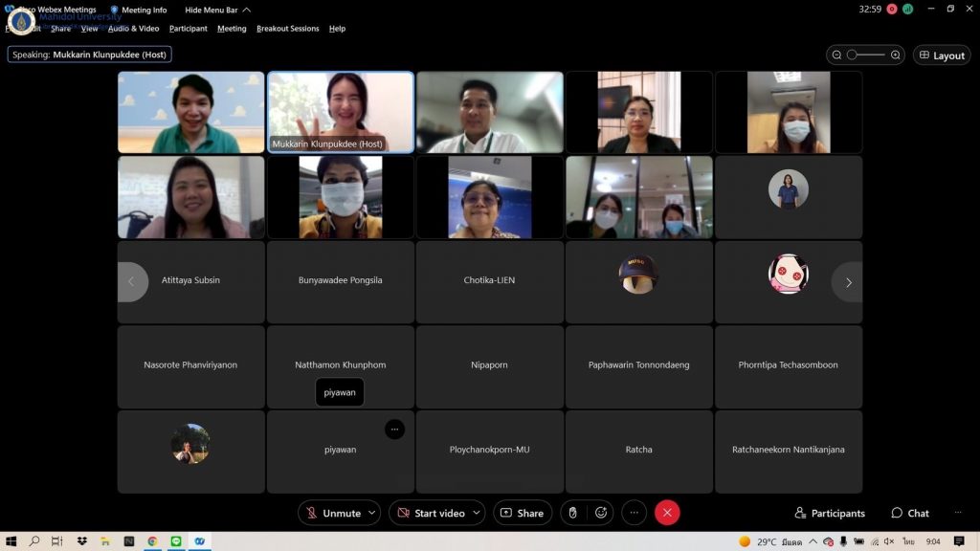
Task: Start video from bottom toolbar
Action: (x=431, y=513)
